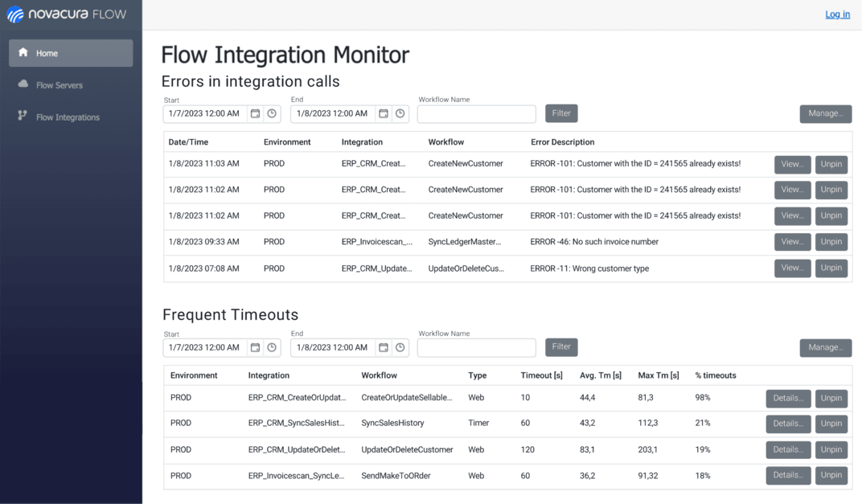
Task: Unpin the 'Wrong customer type' error row
Action: 831,268
